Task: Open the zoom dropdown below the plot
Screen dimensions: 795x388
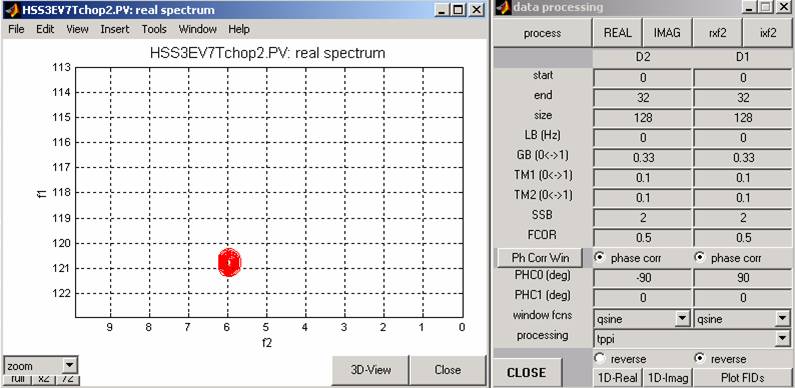Action: pyautogui.click(x=70, y=365)
